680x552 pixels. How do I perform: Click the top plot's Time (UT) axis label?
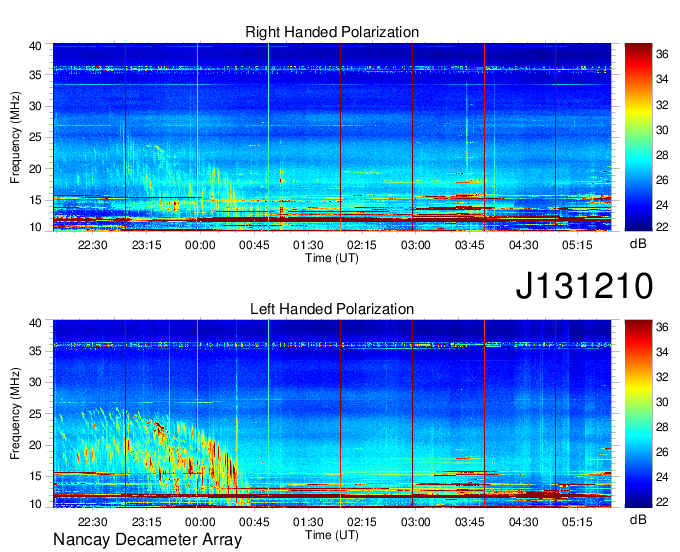click(332, 258)
